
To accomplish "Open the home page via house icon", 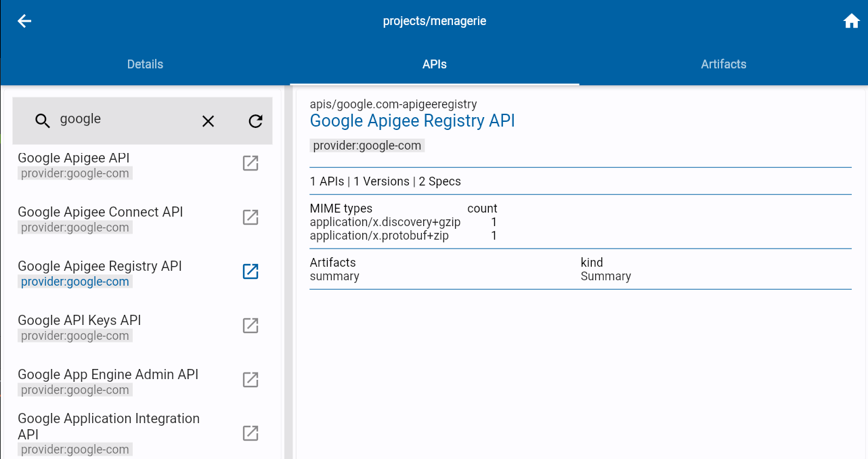I will pyautogui.click(x=851, y=21).
